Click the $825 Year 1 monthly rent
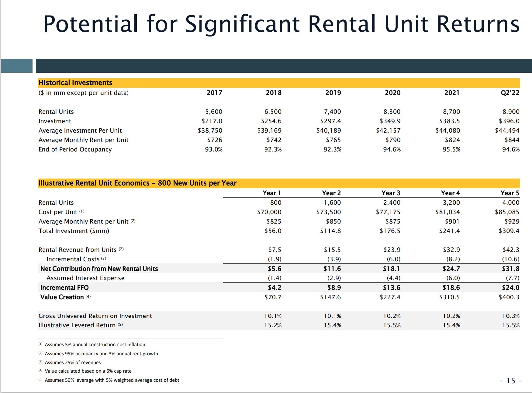532x393 pixels. [274, 221]
